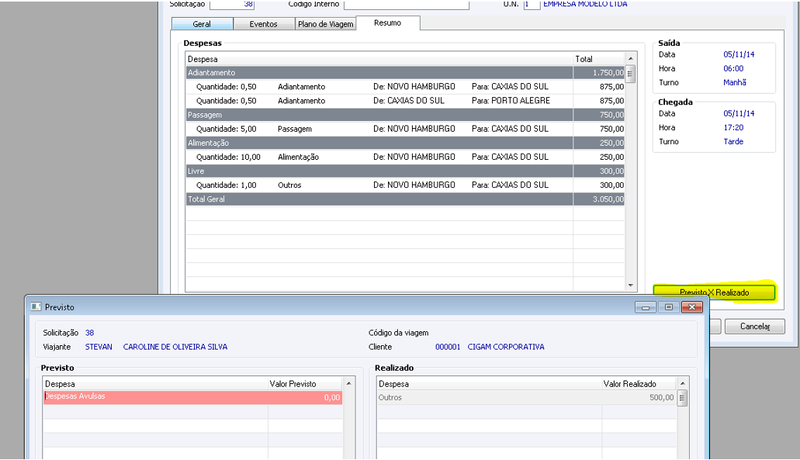Click the Saída Hora value 06:00
The height and width of the screenshot is (460, 800).
[733, 68]
